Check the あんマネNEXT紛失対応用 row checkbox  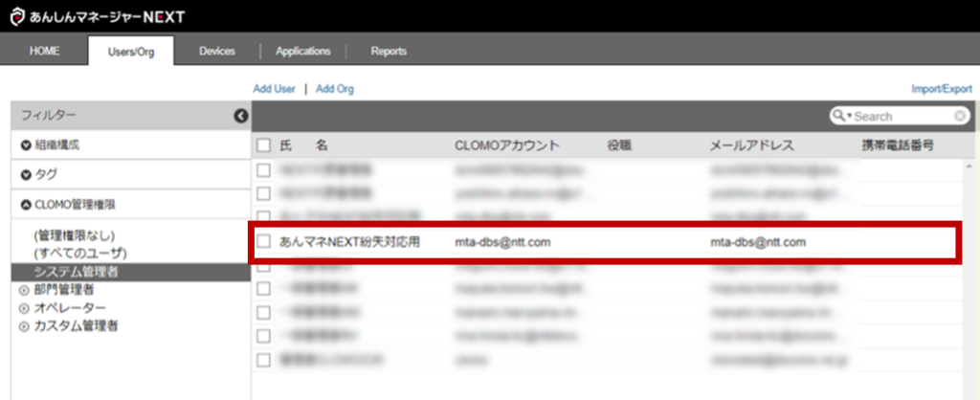click(264, 242)
